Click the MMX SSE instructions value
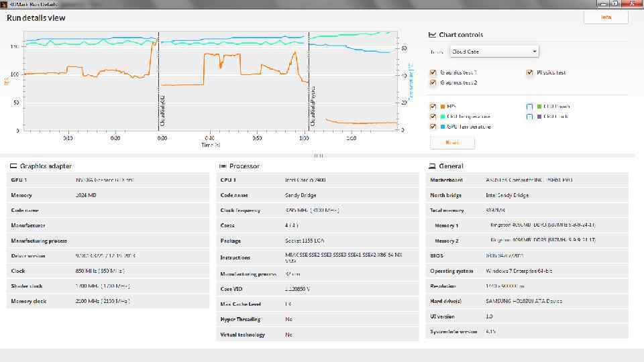 (343, 257)
